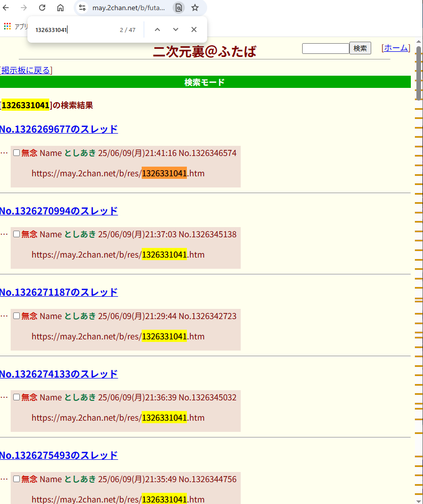
Task: Click timestamp 25/06/09(月)21:29:44
Action: pyautogui.click(x=137, y=317)
